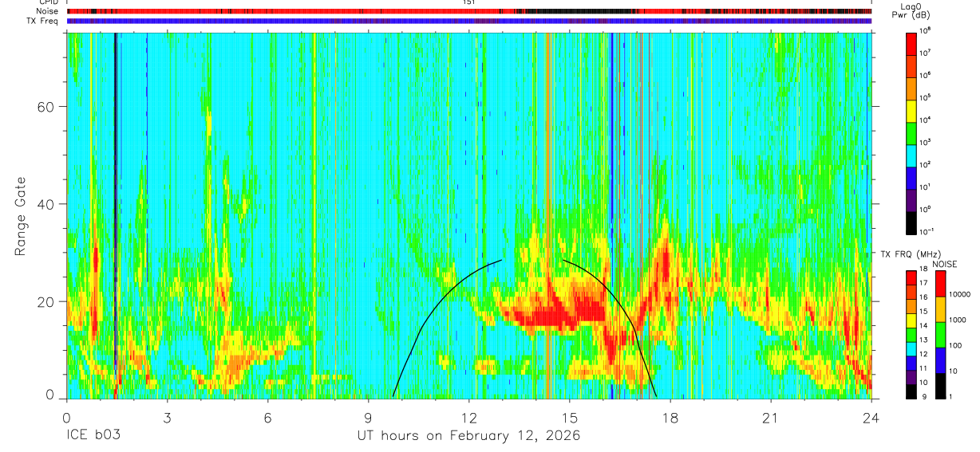980x452 pixels.
Task: Click the 'NOISE' colorbar title
Action: tap(946, 263)
